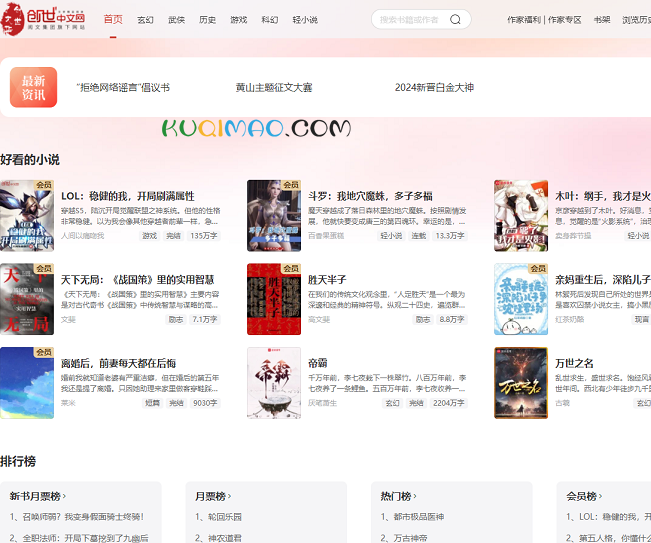Image resolution: width=651 pixels, height=543 pixels.
Task: Click 8.8万字 tag on 胜天半子
Action: pyautogui.click(x=452, y=320)
